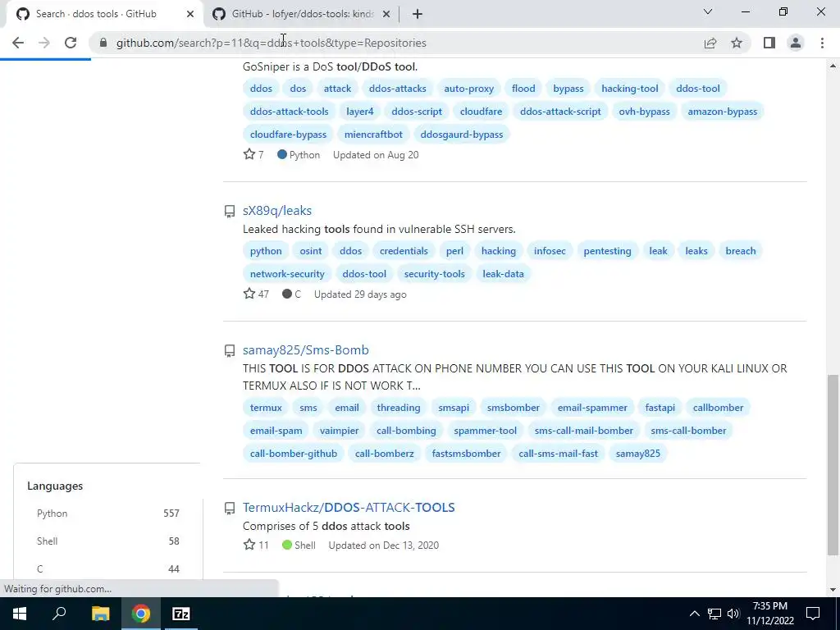
Task: Open Windows taskbar search
Action: [59, 614]
